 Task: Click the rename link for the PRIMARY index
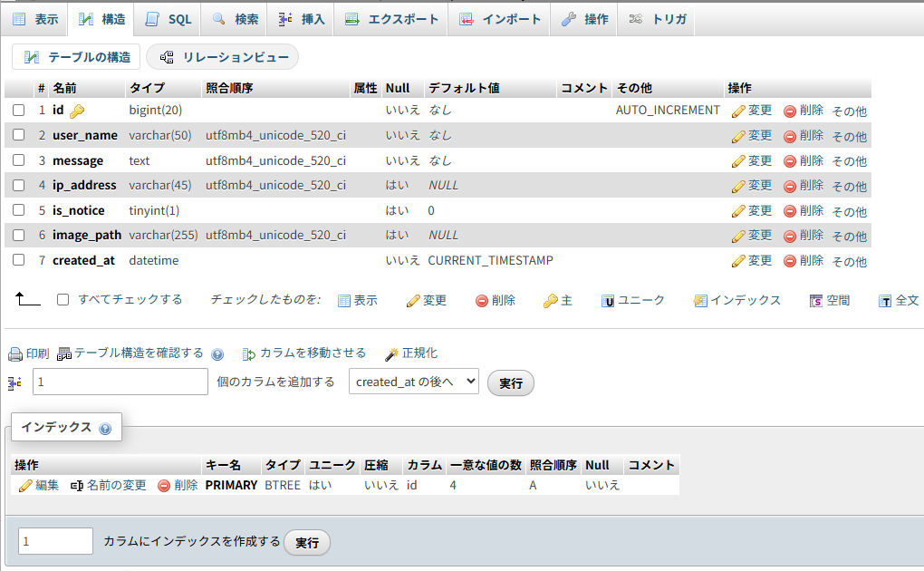click(x=109, y=486)
